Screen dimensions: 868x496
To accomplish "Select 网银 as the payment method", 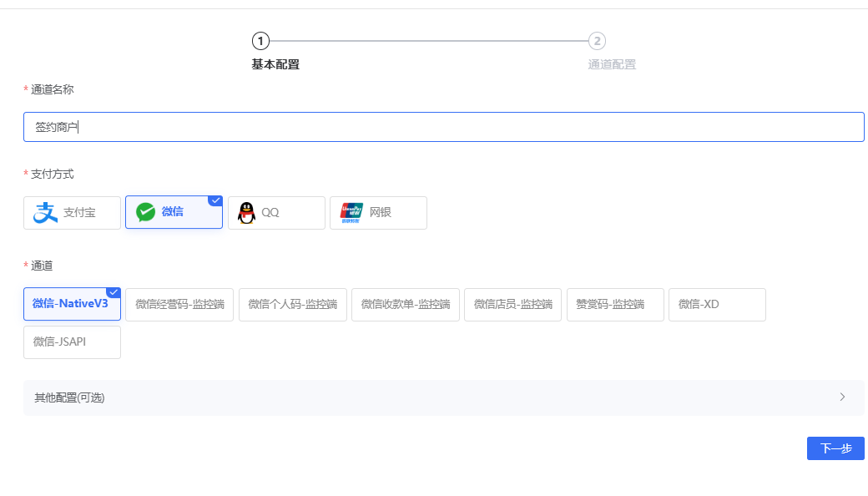I will pyautogui.click(x=378, y=212).
